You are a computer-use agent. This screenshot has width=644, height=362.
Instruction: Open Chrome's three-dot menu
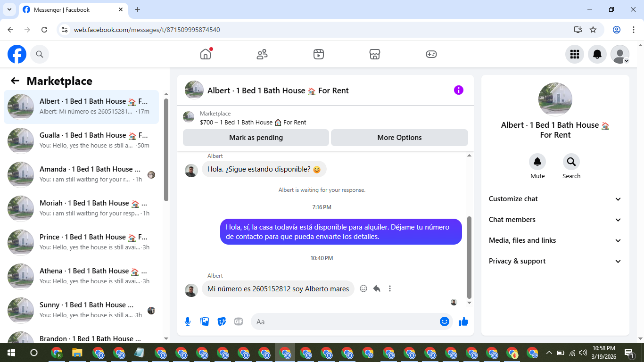pos(633,30)
